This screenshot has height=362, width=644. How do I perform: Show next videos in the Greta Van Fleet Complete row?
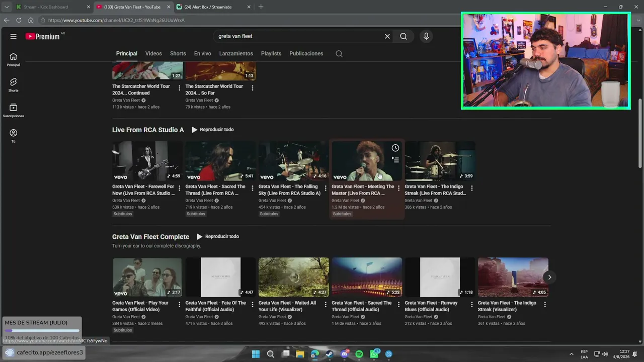[549, 277]
